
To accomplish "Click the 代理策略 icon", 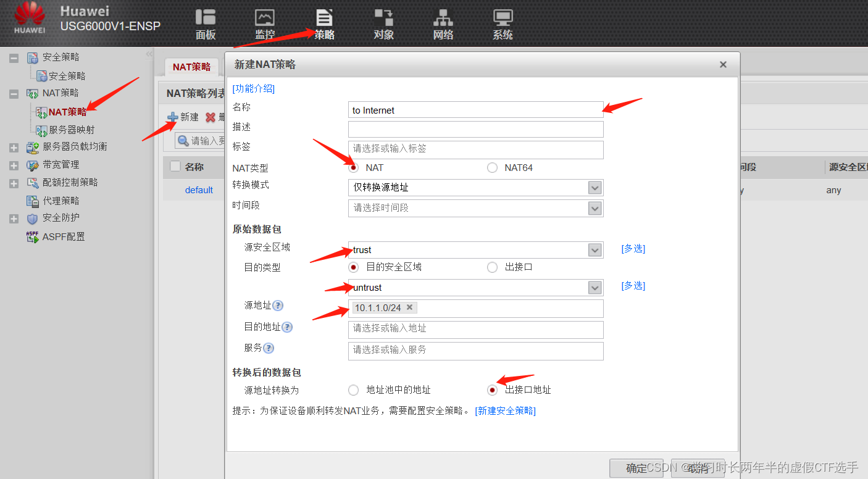I will coord(33,201).
